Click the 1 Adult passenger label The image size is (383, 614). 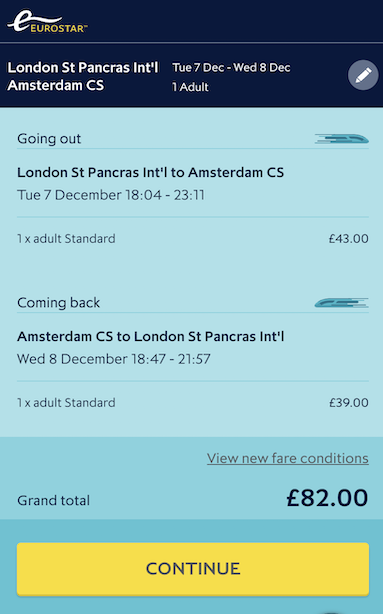(190, 87)
